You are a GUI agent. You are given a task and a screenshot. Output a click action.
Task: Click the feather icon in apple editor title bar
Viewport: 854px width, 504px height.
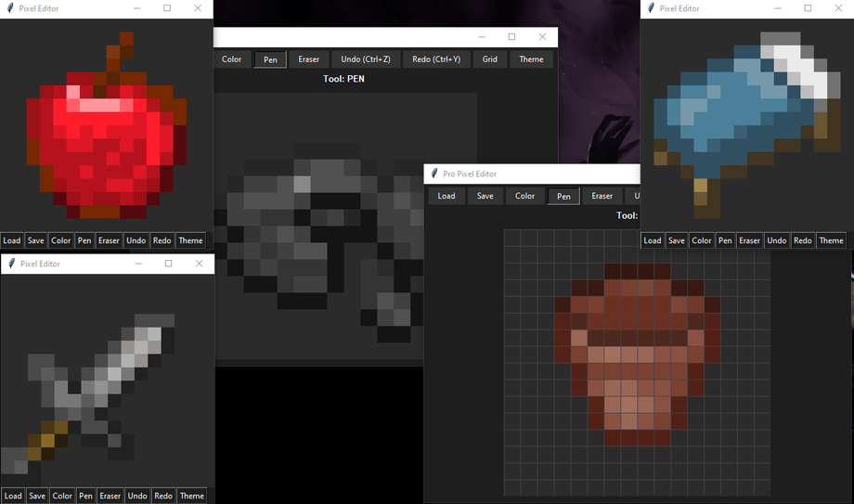tap(10, 8)
